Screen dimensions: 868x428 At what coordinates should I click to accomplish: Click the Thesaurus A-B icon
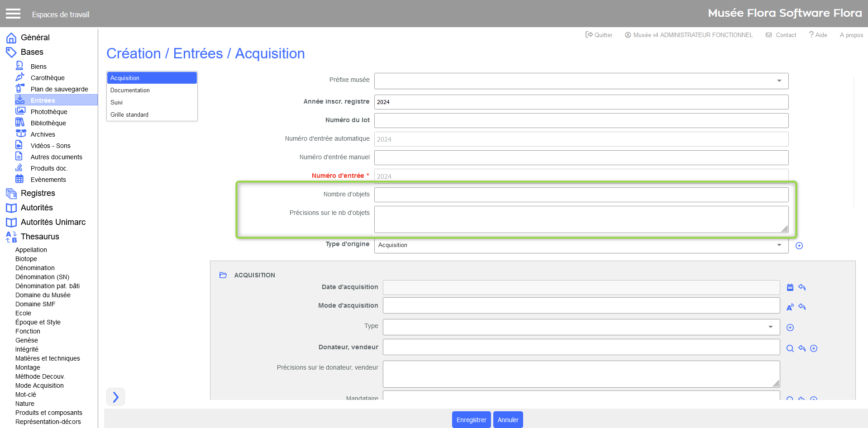tap(11, 237)
